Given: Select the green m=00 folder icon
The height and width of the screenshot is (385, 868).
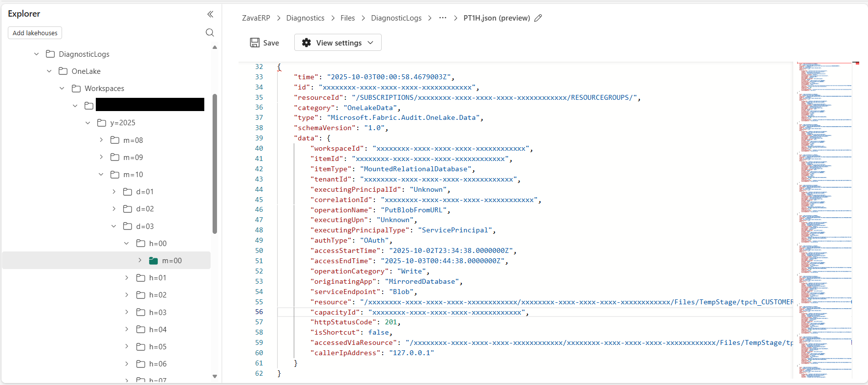Looking at the screenshot, I should (x=153, y=261).
